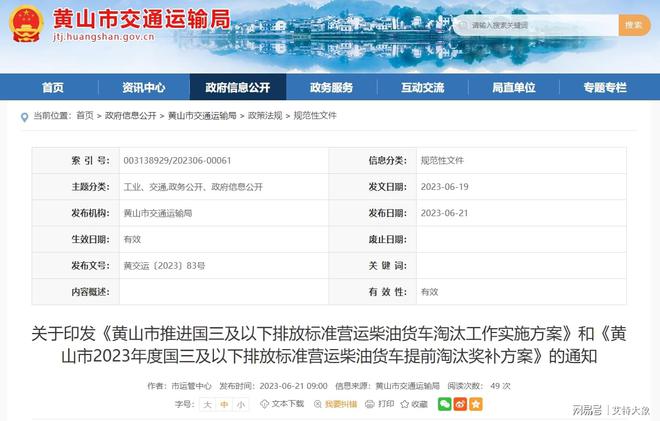Select the 主题分类 value cell text
Screen dimensions: 660x421
[x=193, y=187]
